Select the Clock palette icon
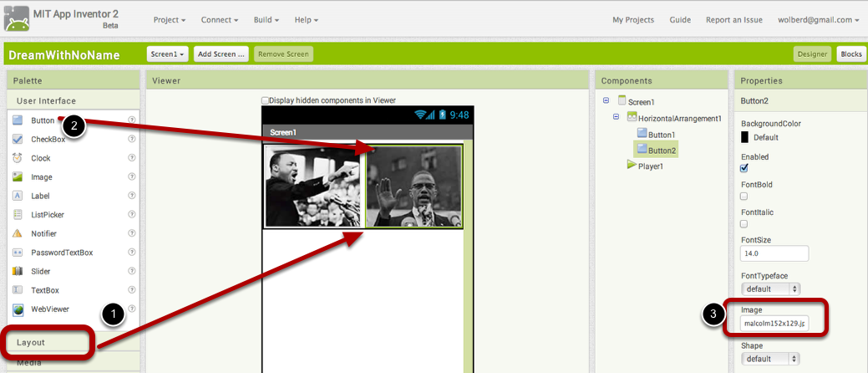This screenshot has width=868, height=373. 18,158
